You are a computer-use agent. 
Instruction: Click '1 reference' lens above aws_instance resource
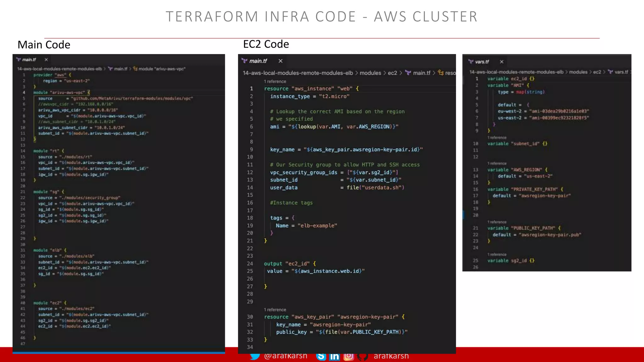coord(275,81)
